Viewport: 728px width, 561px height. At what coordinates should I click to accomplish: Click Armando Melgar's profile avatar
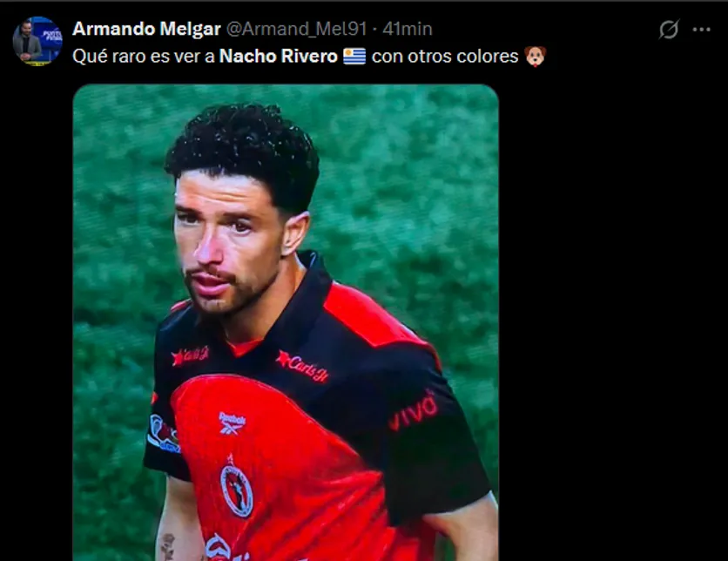tap(37, 41)
